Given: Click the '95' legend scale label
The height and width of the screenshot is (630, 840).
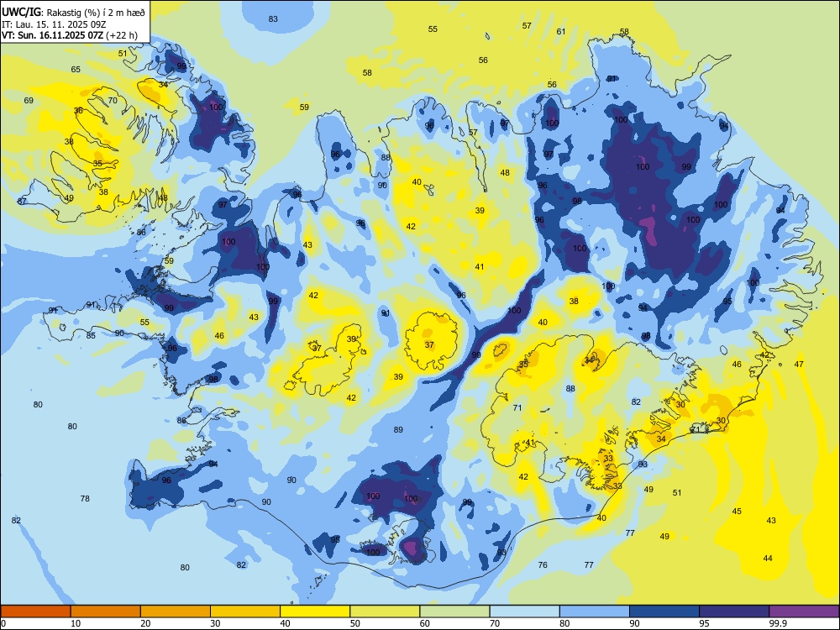Looking at the screenshot, I should [x=705, y=623].
